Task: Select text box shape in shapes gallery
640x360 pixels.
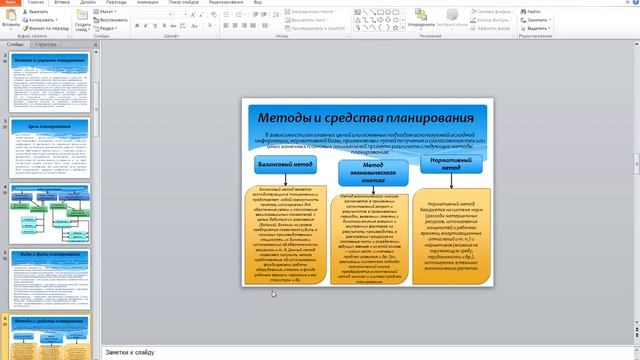Action: pos(358,12)
